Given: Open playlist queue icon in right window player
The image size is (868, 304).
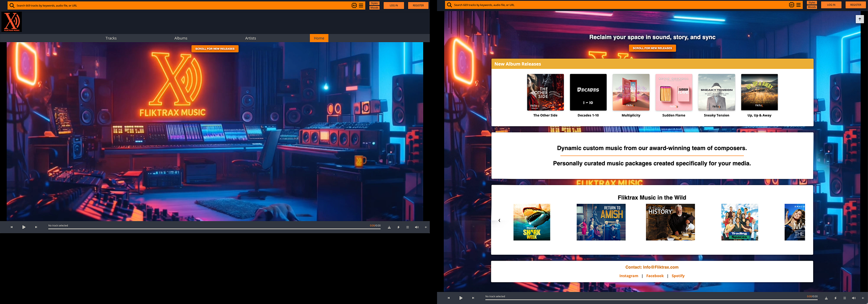Looking at the screenshot, I should click(x=844, y=298).
